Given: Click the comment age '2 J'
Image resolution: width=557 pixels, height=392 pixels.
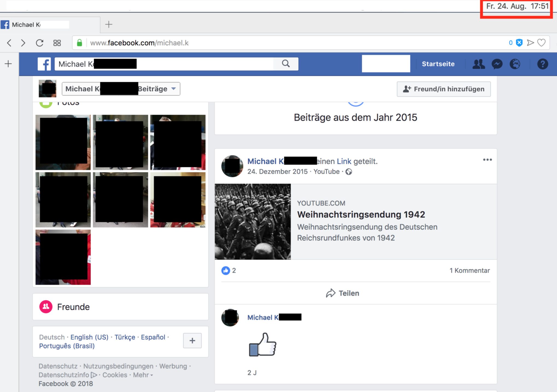Looking at the screenshot, I should pyautogui.click(x=252, y=373).
